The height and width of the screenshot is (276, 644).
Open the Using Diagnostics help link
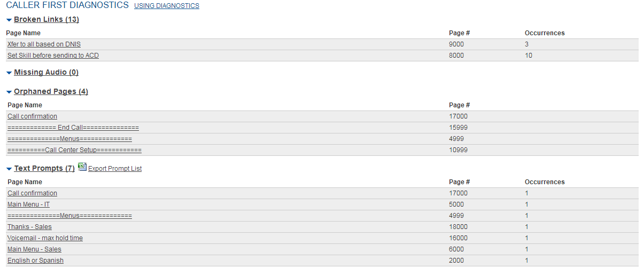166,6
